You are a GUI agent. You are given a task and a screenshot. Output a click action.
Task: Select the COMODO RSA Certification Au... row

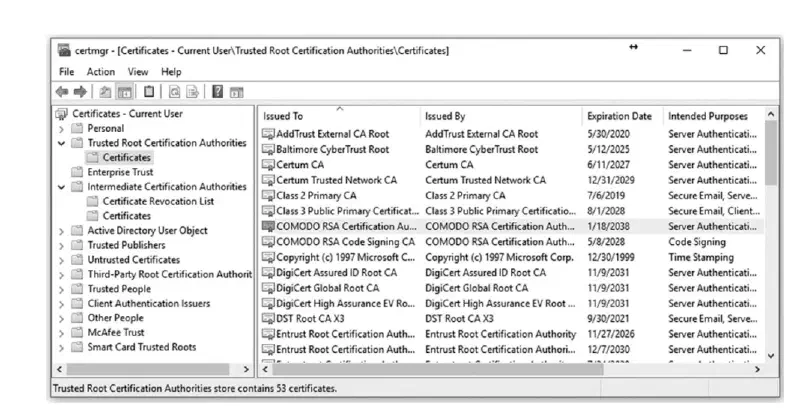(x=512, y=226)
